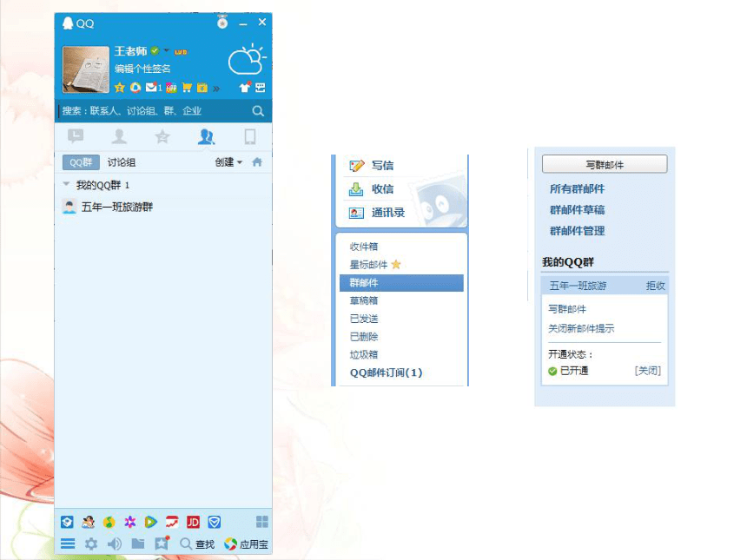Switch to the contacts tab

click(119, 136)
